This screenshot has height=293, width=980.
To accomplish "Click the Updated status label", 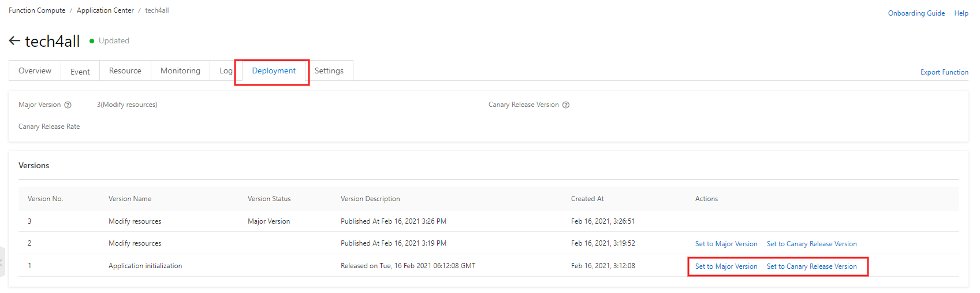I will 114,40.
